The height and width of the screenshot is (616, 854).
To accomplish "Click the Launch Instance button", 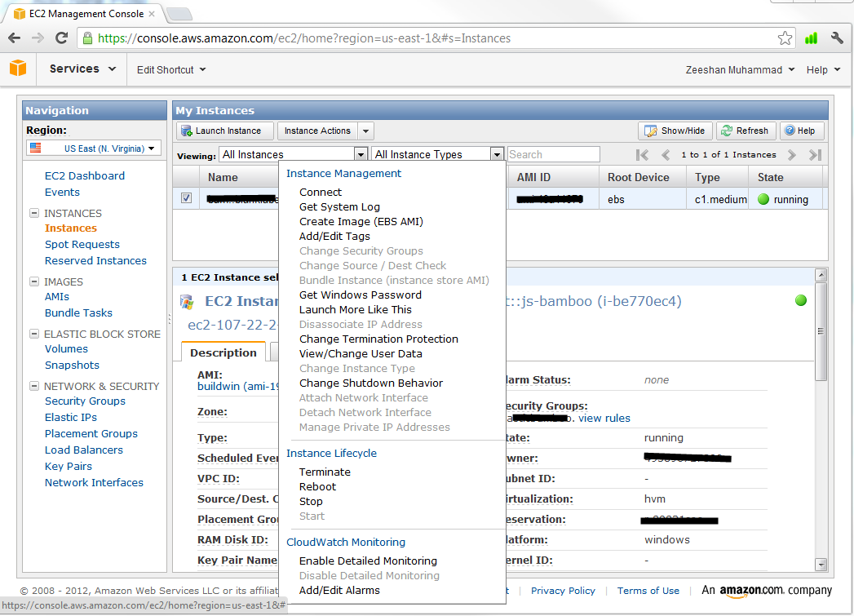I will 225,131.
